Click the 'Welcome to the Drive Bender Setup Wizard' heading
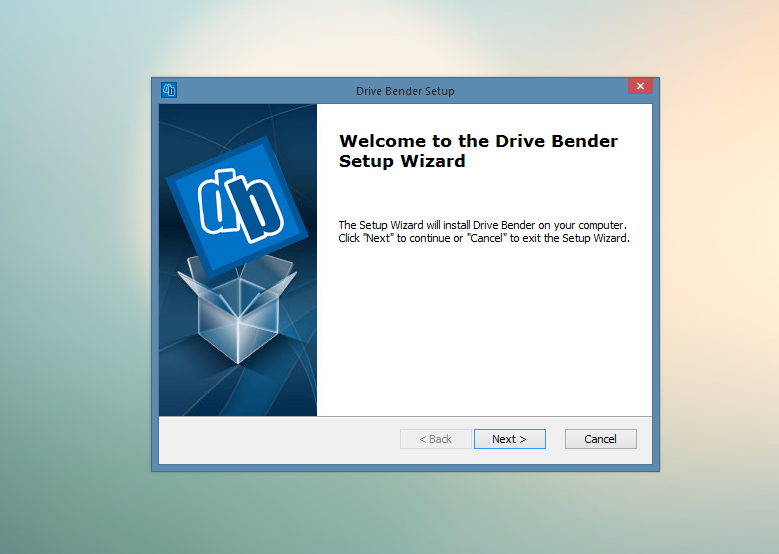 (x=478, y=151)
